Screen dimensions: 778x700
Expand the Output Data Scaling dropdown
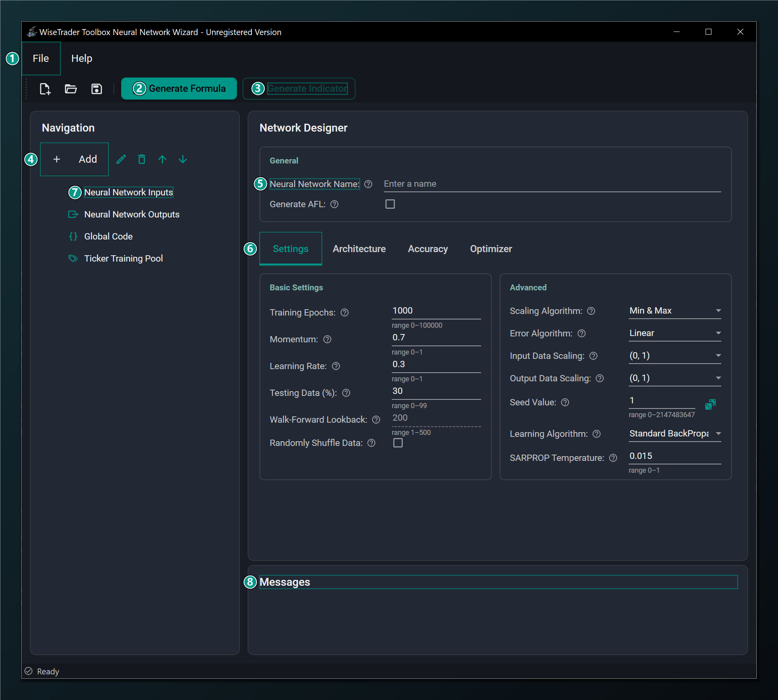(x=675, y=378)
